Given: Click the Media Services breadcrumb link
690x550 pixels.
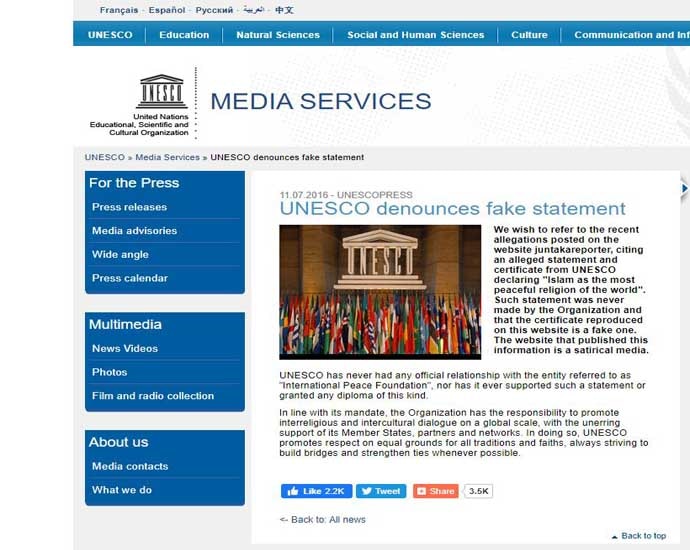Looking at the screenshot, I should (167, 158).
